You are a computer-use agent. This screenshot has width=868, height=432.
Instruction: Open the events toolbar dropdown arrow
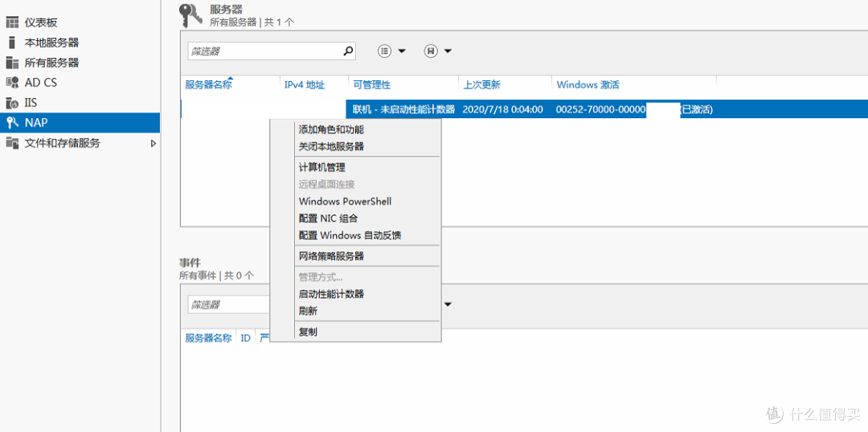[x=448, y=304]
